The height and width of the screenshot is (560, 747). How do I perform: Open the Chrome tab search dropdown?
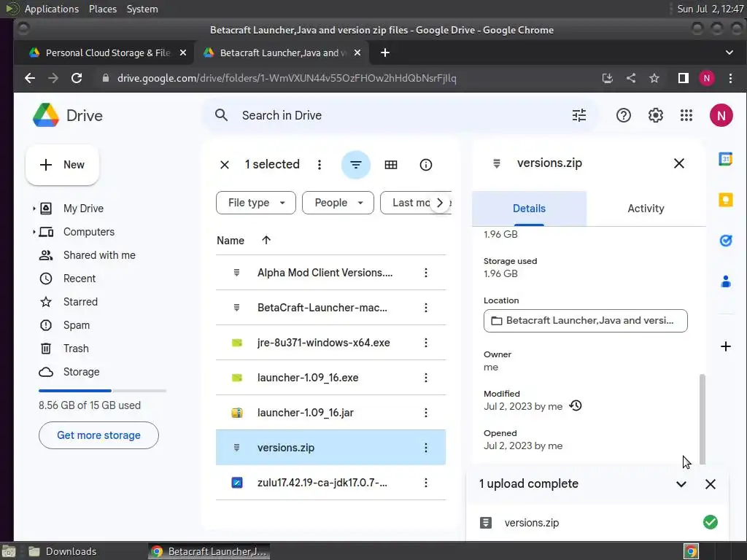pos(729,52)
